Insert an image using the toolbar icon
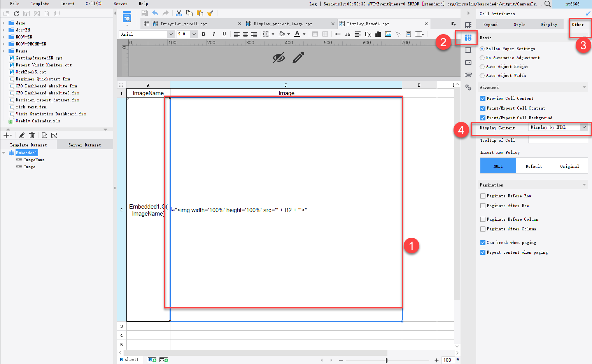Image resolution: width=592 pixels, height=364 pixels. tap(388, 34)
